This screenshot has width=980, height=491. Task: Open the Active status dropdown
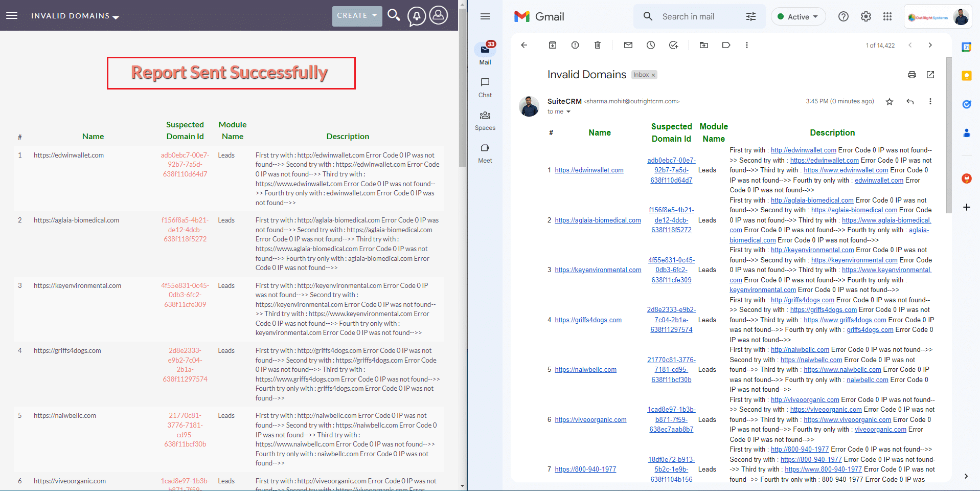click(x=798, y=16)
